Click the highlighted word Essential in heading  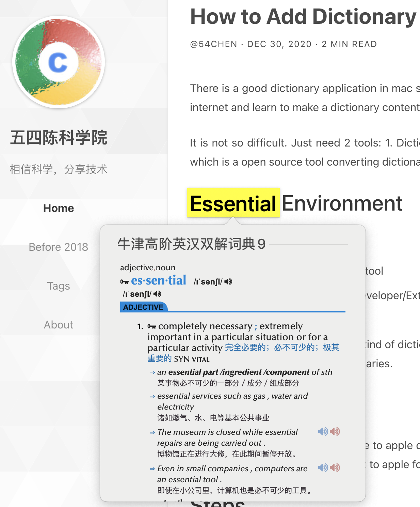click(233, 203)
